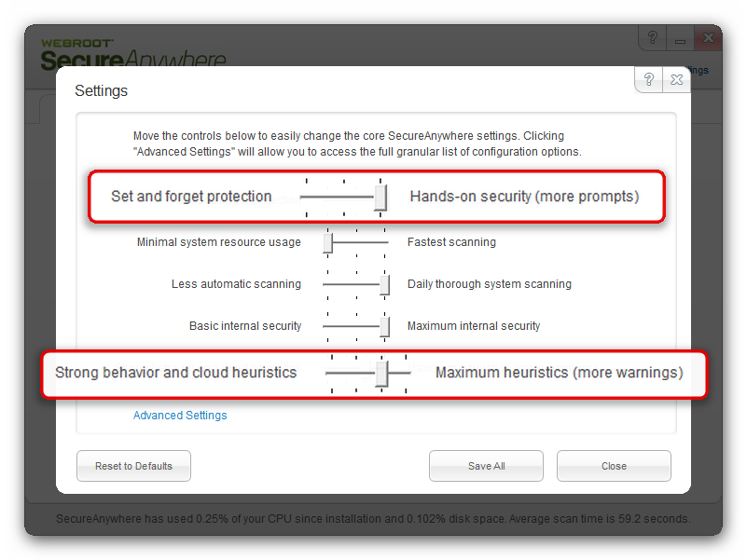
Task: Click the CPU usage status text
Action: 373,519
